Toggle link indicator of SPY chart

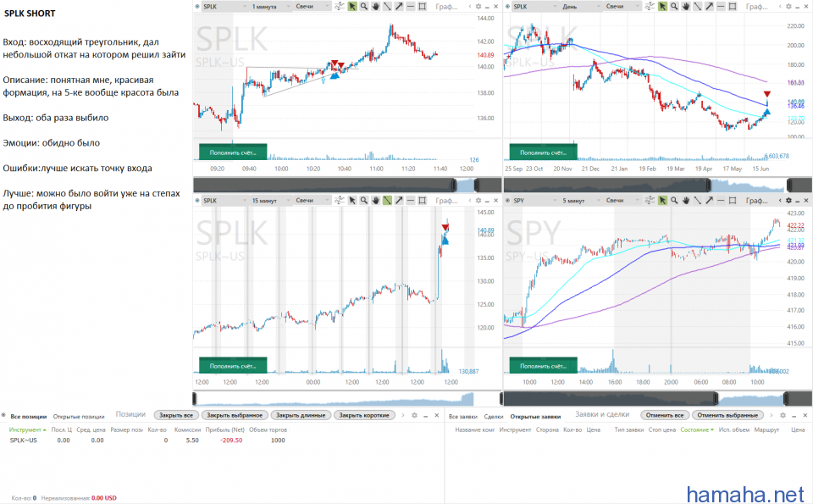click(507, 200)
